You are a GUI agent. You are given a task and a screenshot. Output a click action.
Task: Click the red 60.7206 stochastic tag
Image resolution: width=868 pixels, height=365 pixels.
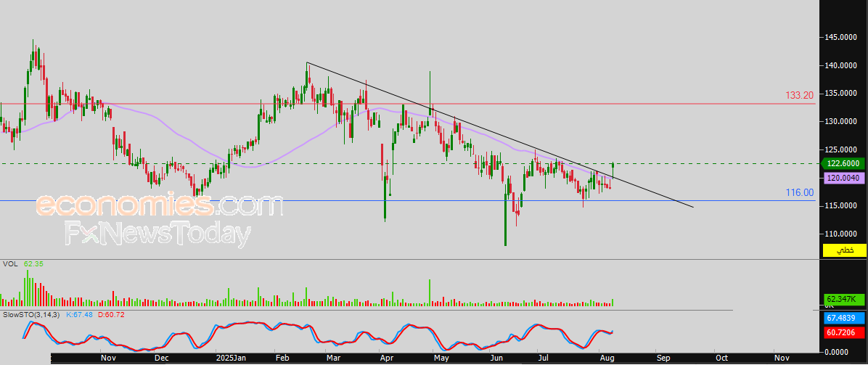point(843,333)
